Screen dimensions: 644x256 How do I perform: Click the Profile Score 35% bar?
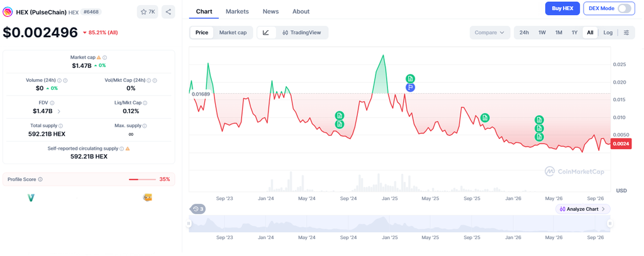click(x=142, y=179)
